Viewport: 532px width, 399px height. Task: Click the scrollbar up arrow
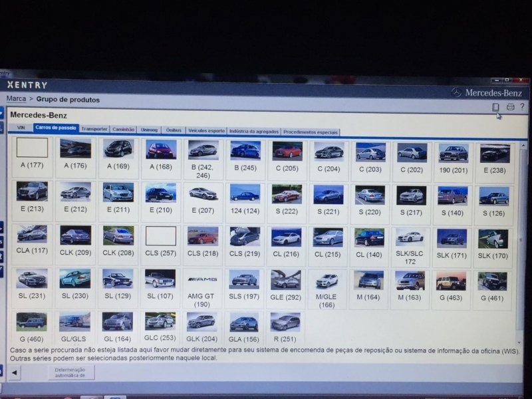523,146
